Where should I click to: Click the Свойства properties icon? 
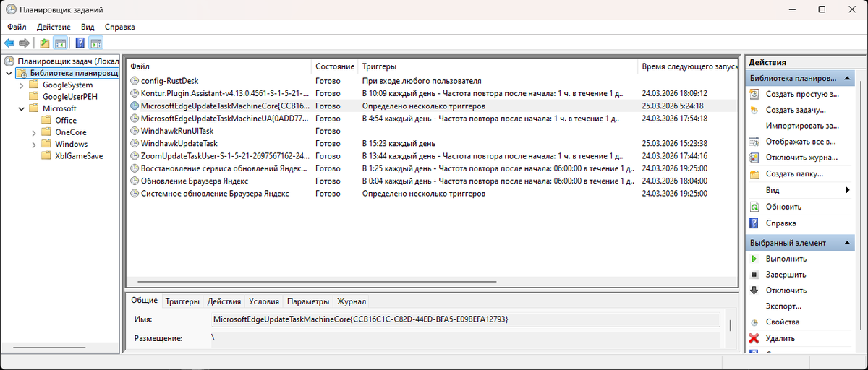coord(754,322)
